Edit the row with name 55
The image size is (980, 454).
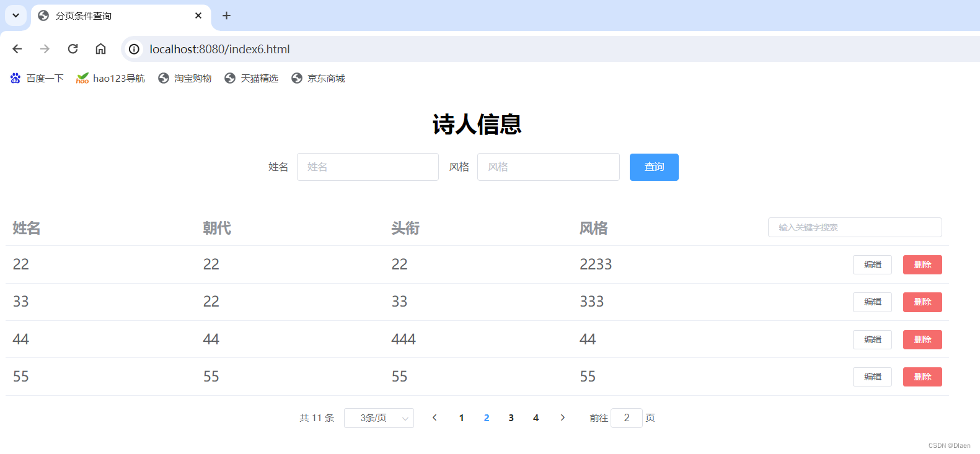pos(872,377)
